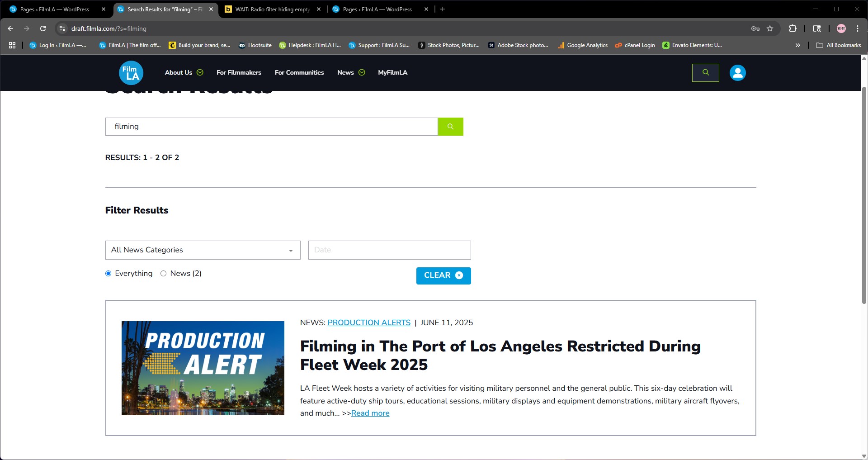Image resolution: width=868 pixels, height=460 pixels.
Task: Open the user account profile icon
Action: coord(737,73)
